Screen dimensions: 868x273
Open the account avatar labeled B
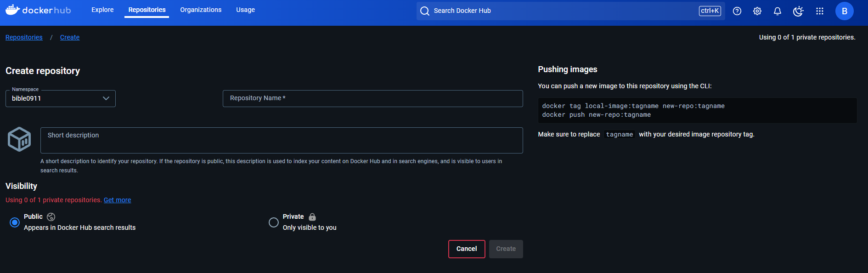tap(845, 11)
